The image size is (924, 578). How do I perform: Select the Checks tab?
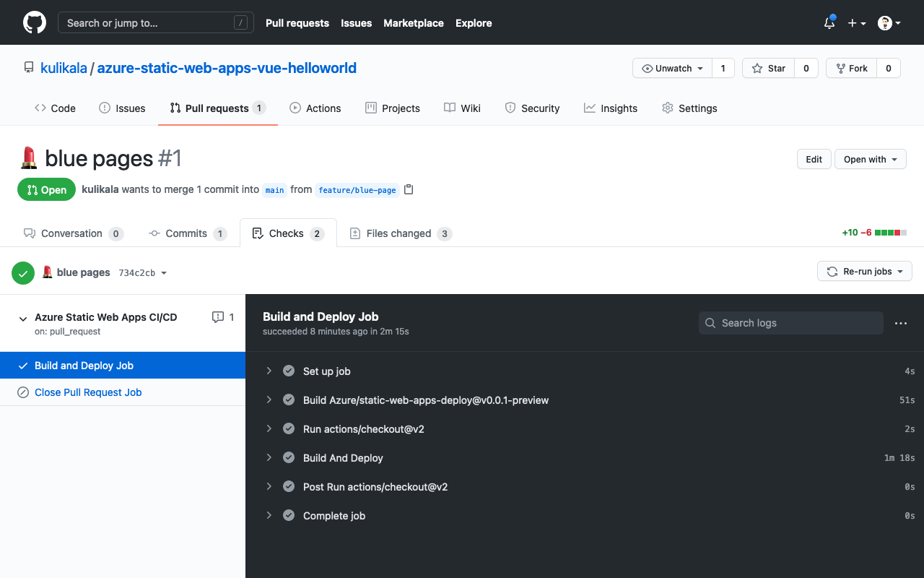[288, 233]
